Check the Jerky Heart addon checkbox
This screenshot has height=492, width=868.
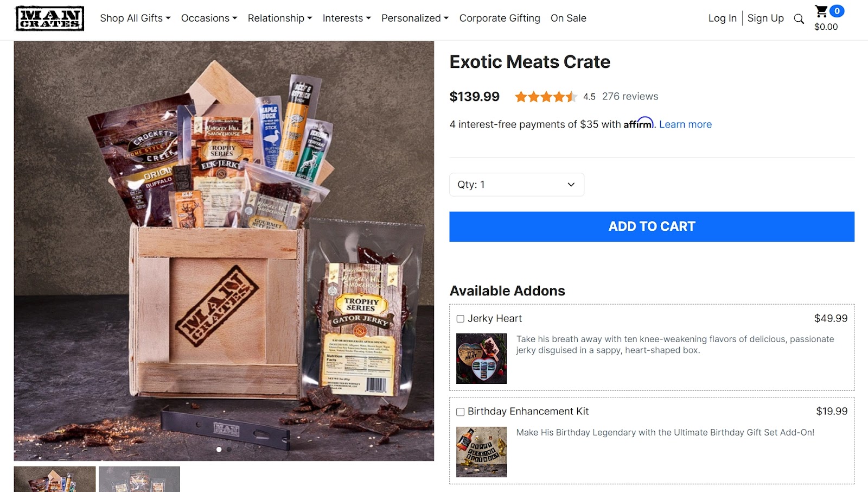[x=460, y=319]
